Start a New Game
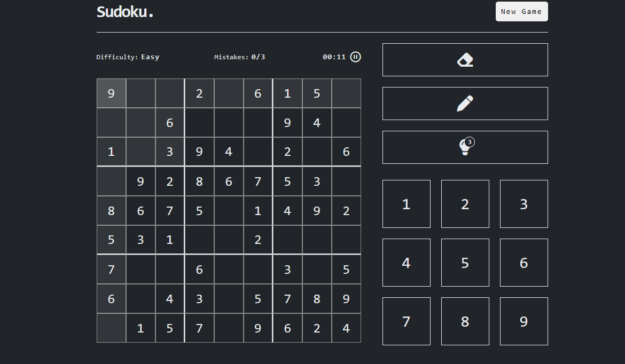Screen dimensions: 625x364 point(521,11)
